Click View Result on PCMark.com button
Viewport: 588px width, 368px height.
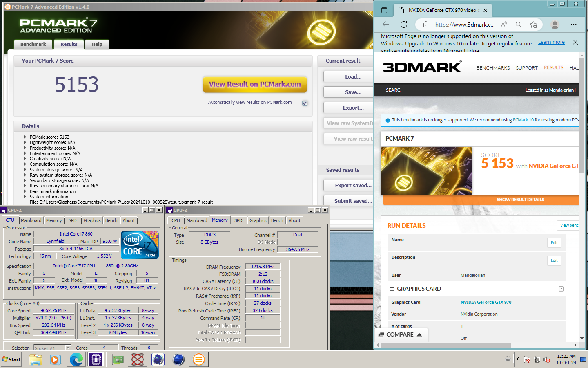tap(255, 84)
